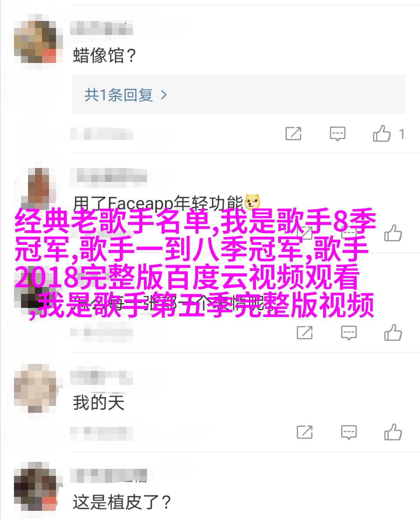
Task: Tap the dog emoji in Faceapp comment
Action: pyautogui.click(x=252, y=203)
